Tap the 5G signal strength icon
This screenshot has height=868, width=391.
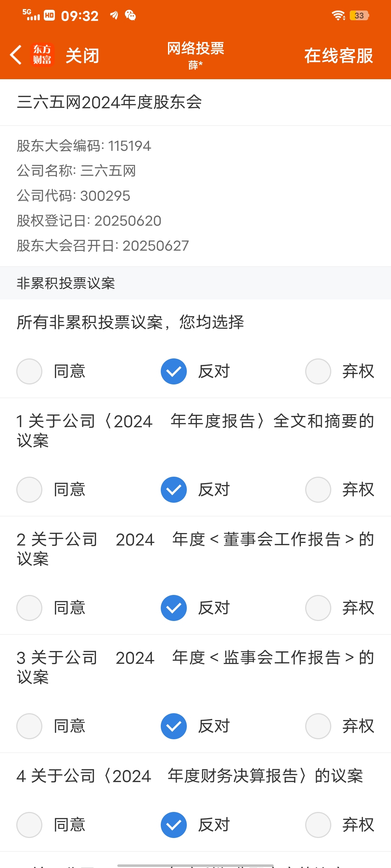tap(31, 15)
